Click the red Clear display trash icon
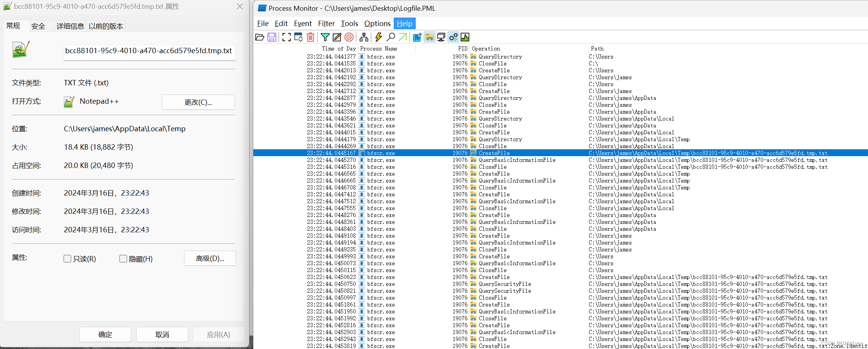The width and height of the screenshot is (868, 349). [x=310, y=37]
